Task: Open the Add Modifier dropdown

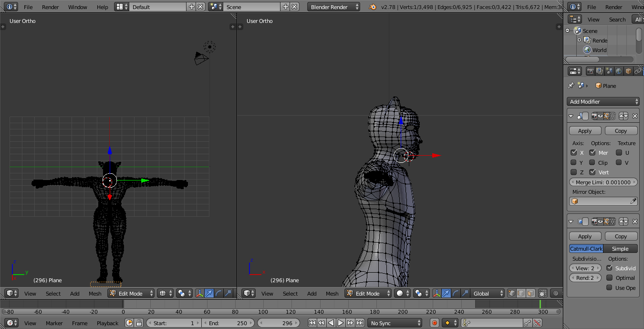Action: pyautogui.click(x=603, y=102)
